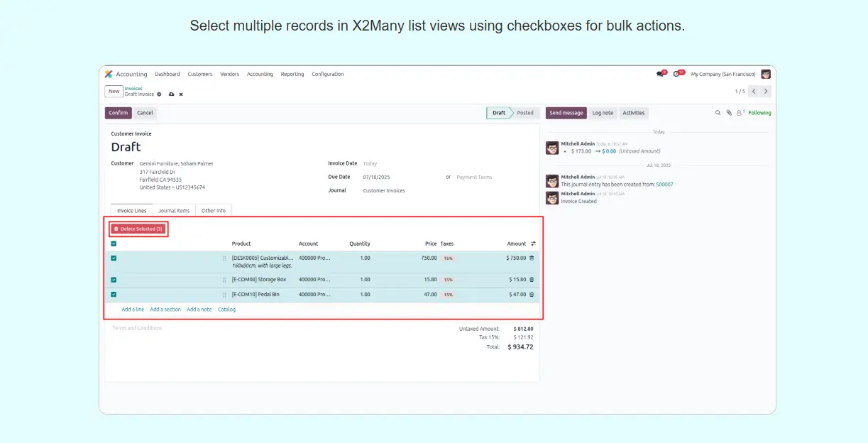Open the clock activities icon in navbar

pyautogui.click(x=678, y=74)
